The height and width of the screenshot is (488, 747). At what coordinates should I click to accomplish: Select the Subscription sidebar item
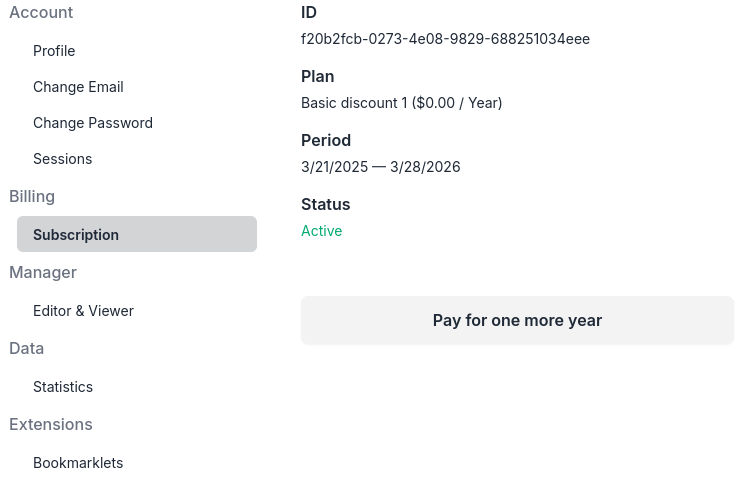pyautogui.click(x=76, y=235)
